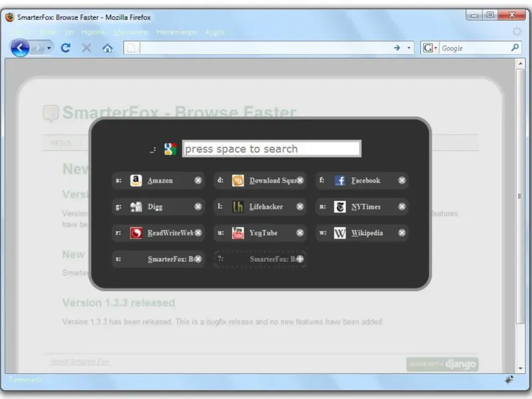Screen dimensions: 532x399
Task: Remove the NYTimes shortcut
Action: [402, 207]
